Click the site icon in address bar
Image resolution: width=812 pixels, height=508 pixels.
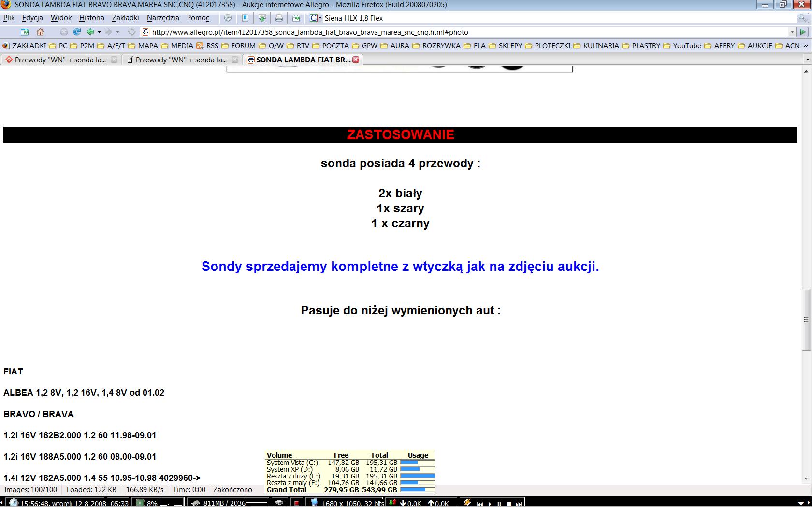coord(145,32)
